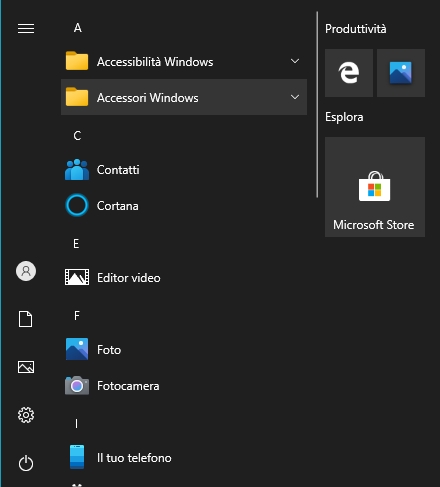Open Editor video app

pos(184,278)
